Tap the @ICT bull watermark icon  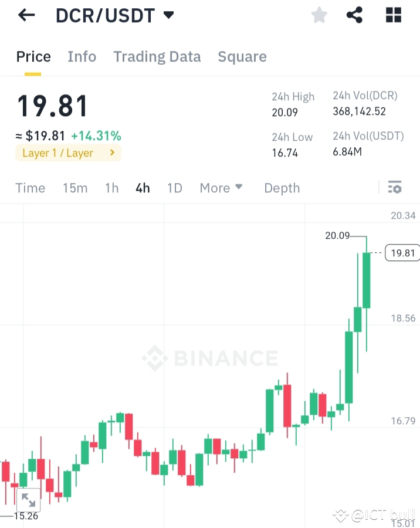(x=341, y=515)
